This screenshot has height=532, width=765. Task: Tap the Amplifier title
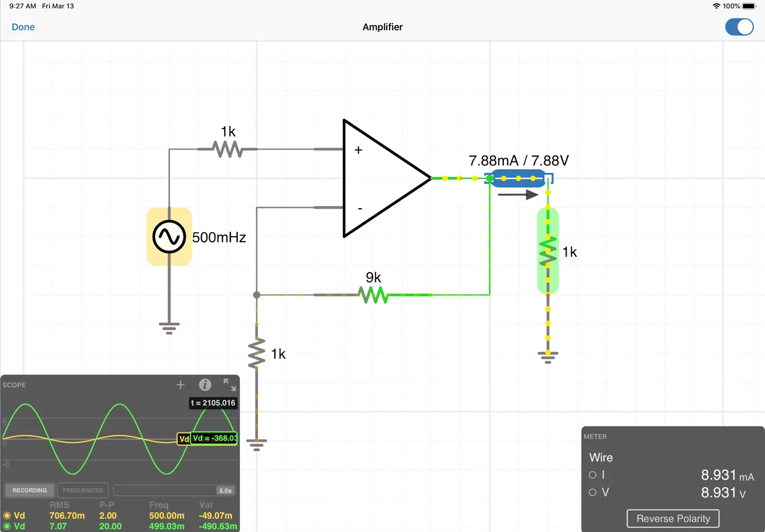tap(382, 27)
